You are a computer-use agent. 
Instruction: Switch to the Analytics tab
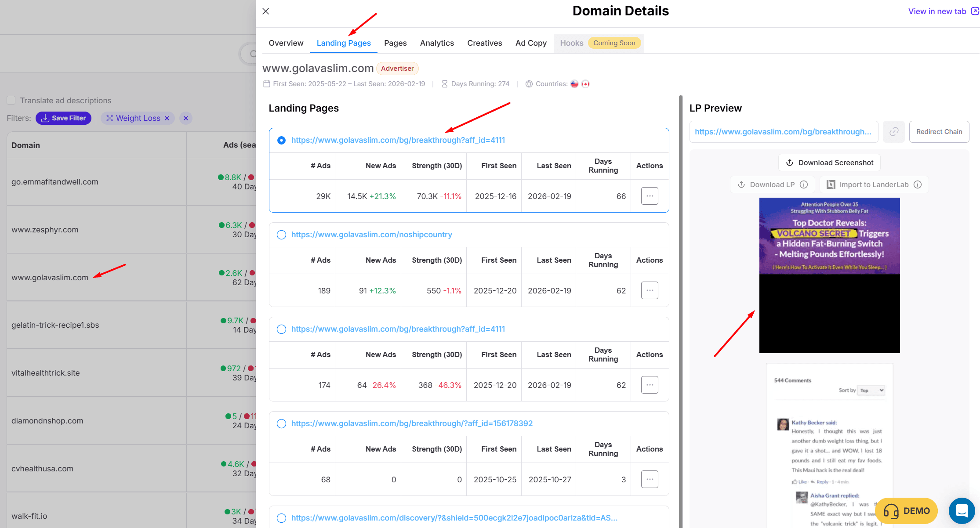[x=436, y=43]
